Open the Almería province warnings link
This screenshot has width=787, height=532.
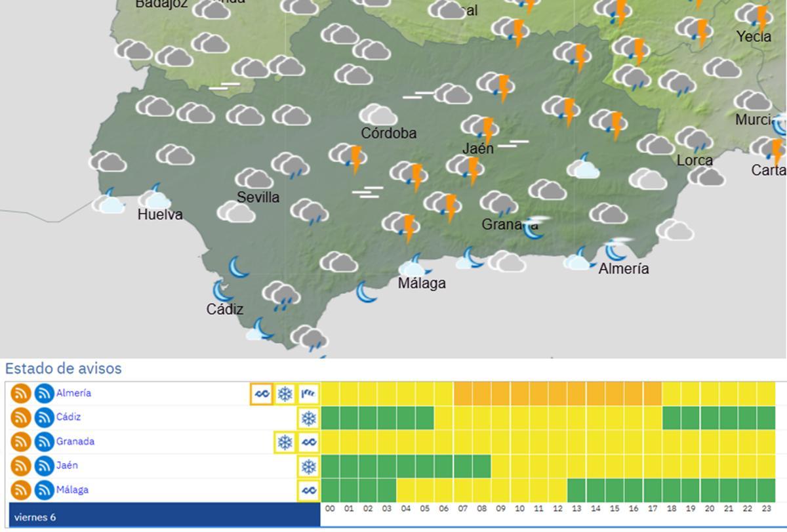click(73, 394)
